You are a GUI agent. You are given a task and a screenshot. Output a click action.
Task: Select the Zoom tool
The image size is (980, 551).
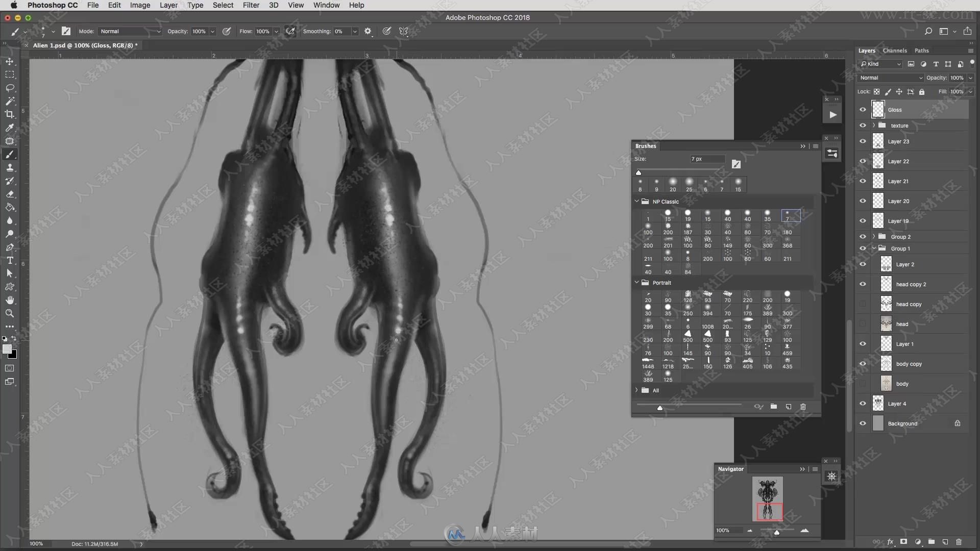10,313
